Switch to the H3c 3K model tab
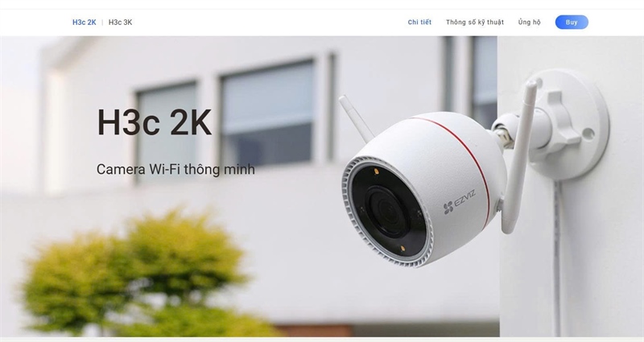This screenshot has width=644, height=342. (120, 23)
